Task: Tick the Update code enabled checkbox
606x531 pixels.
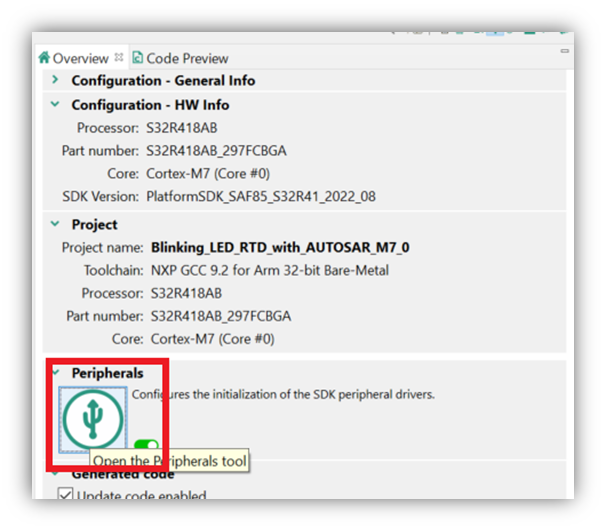Action: (65, 494)
